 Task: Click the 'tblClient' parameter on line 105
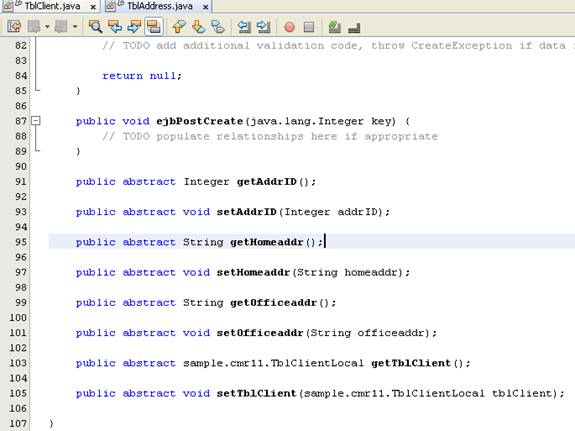[522, 394]
